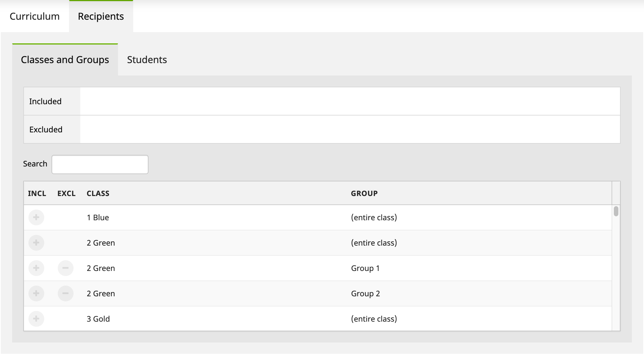Image resolution: width=644 pixels, height=356 pixels.
Task: Select the 3 Gold class name cell
Action: point(98,319)
